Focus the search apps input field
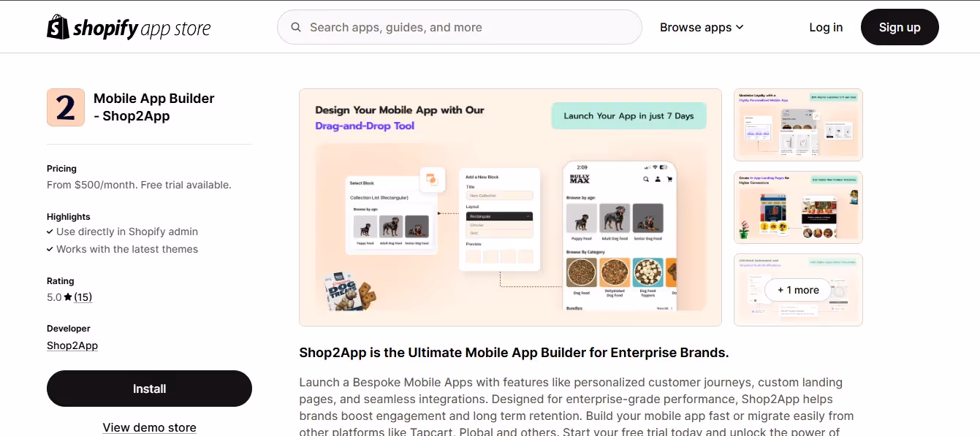This screenshot has width=980, height=436. pos(459,27)
